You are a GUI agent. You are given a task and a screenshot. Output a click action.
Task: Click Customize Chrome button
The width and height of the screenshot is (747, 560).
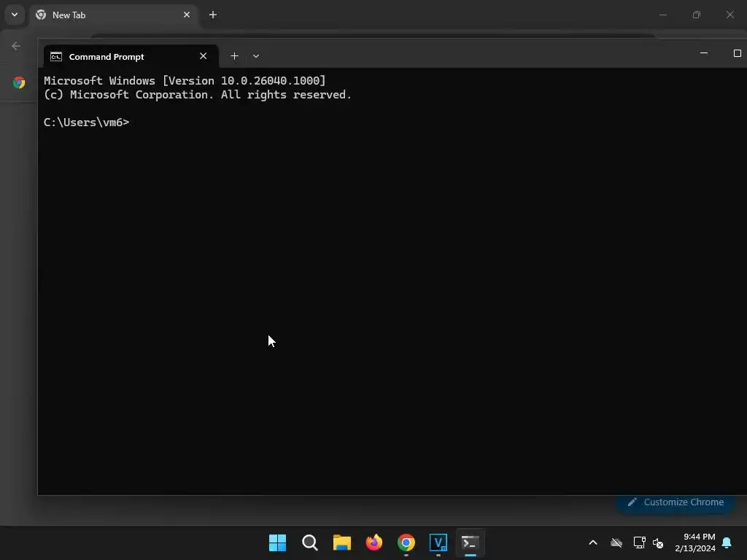click(676, 502)
